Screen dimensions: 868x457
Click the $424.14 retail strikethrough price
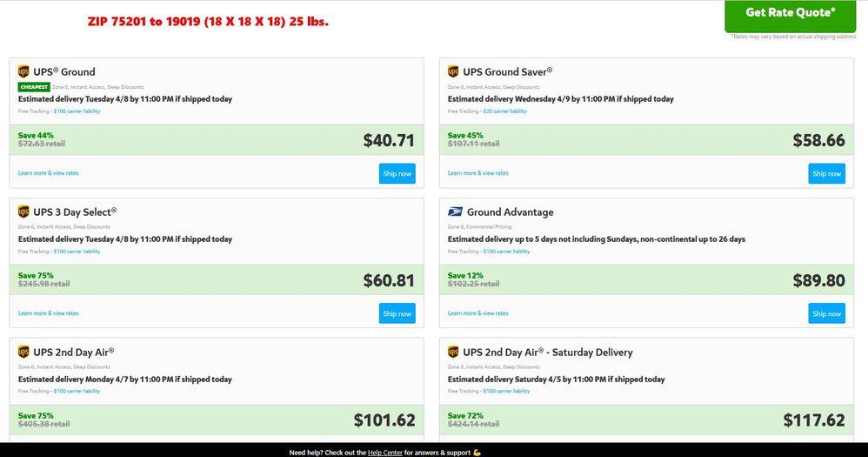click(x=473, y=424)
